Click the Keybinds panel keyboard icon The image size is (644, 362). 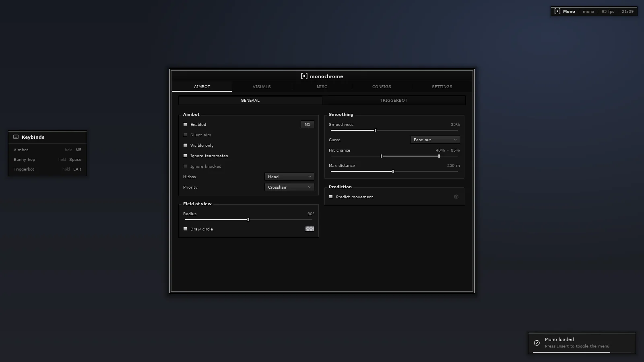[16, 137]
